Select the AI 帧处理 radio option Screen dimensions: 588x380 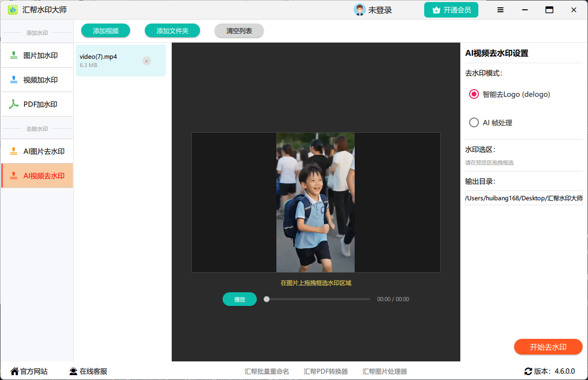pos(491,122)
